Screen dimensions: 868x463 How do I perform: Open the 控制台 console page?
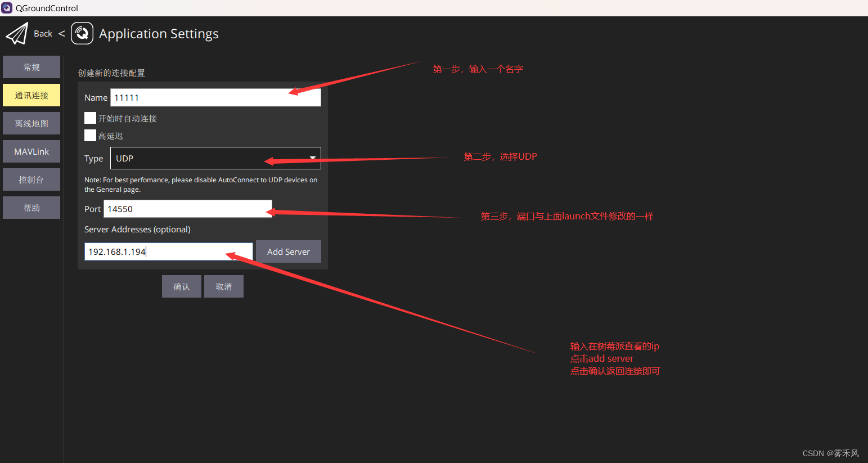(31, 179)
